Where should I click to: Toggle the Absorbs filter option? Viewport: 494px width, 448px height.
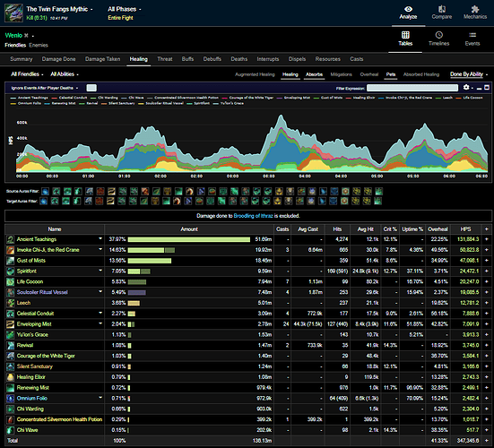(x=314, y=74)
